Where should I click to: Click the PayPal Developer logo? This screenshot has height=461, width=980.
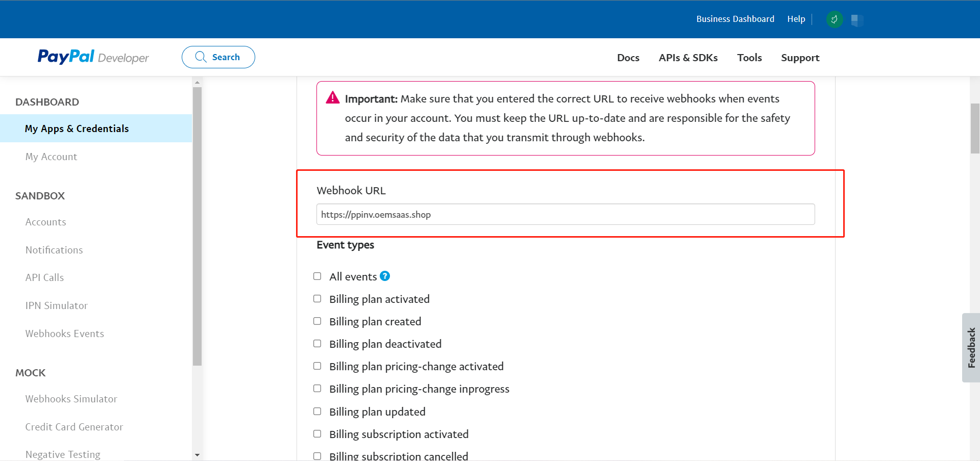[x=93, y=57]
